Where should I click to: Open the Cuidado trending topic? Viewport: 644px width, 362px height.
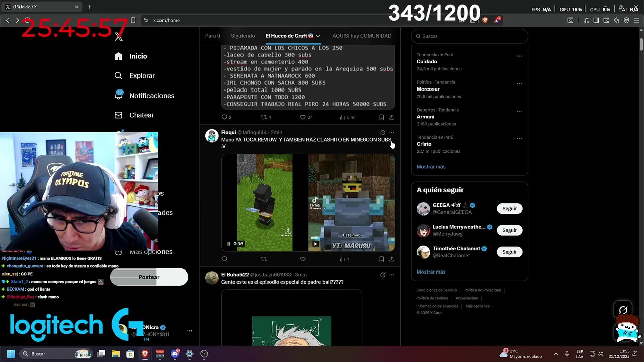[x=427, y=62]
